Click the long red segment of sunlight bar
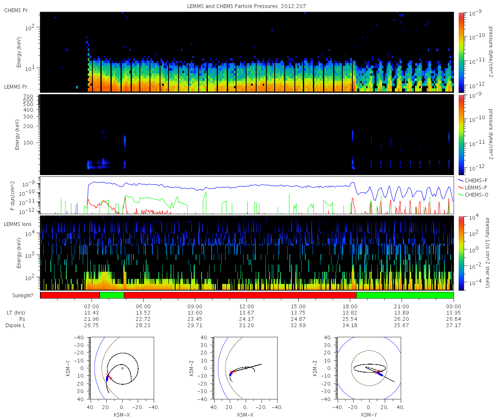 (239, 295)
